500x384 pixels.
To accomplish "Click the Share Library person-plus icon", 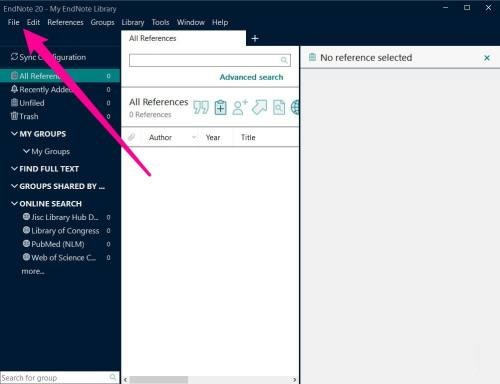I will tap(240, 107).
